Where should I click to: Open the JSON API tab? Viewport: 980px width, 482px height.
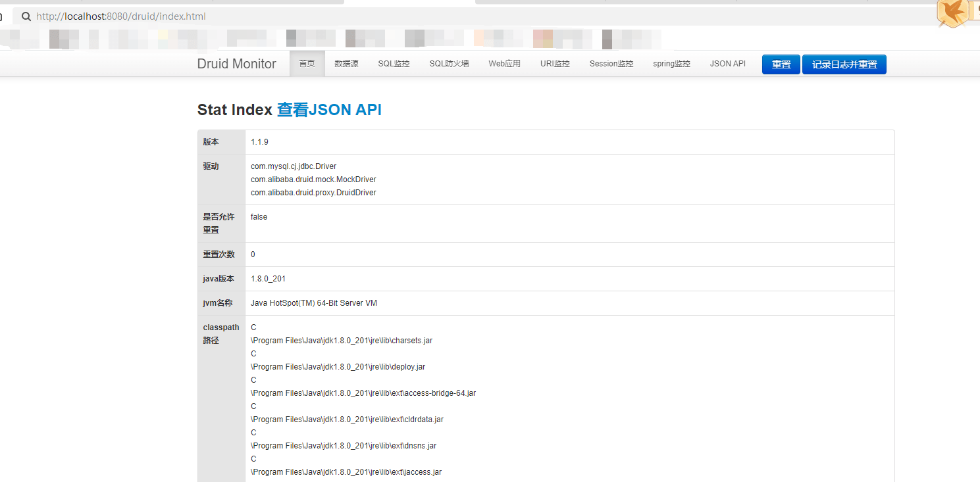click(727, 64)
